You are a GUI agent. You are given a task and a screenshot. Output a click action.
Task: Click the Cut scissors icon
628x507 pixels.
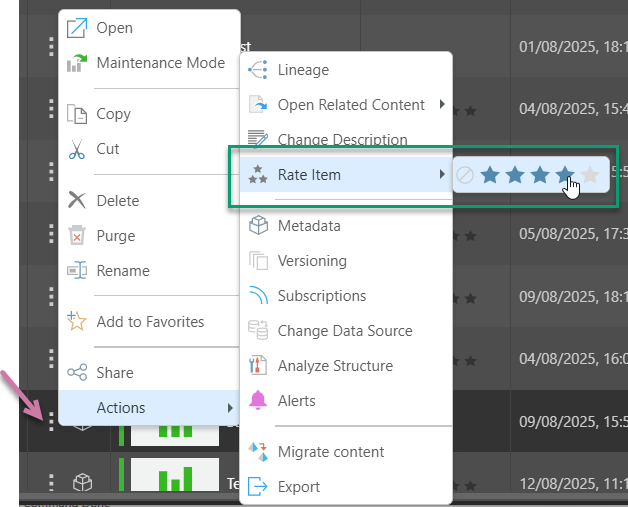coord(77,149)
